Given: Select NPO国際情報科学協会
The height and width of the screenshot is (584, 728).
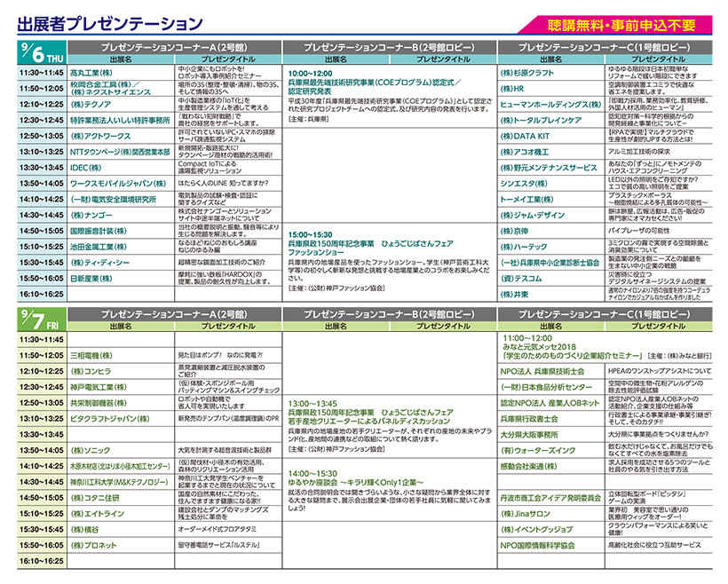Looking at the screenshot, I should (x=538, y=545).
